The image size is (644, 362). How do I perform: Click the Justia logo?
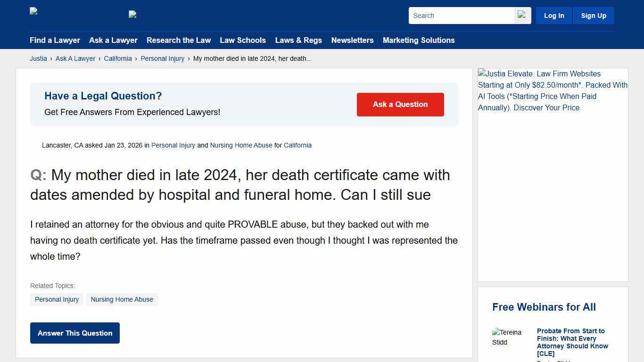(33, 11)
